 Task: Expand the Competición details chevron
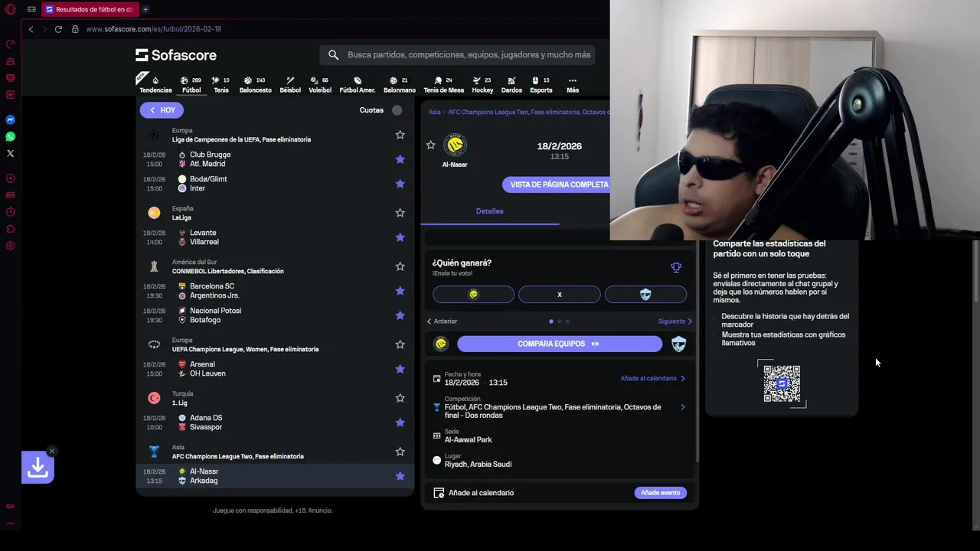pyautogui.click(x=682, y=407)
